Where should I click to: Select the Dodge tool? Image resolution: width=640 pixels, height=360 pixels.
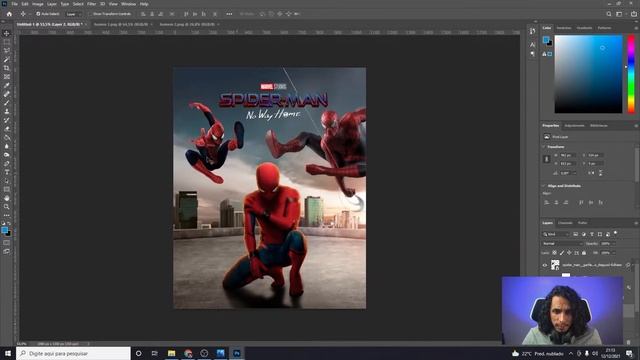pyautogui.click(x=7, y=155)
